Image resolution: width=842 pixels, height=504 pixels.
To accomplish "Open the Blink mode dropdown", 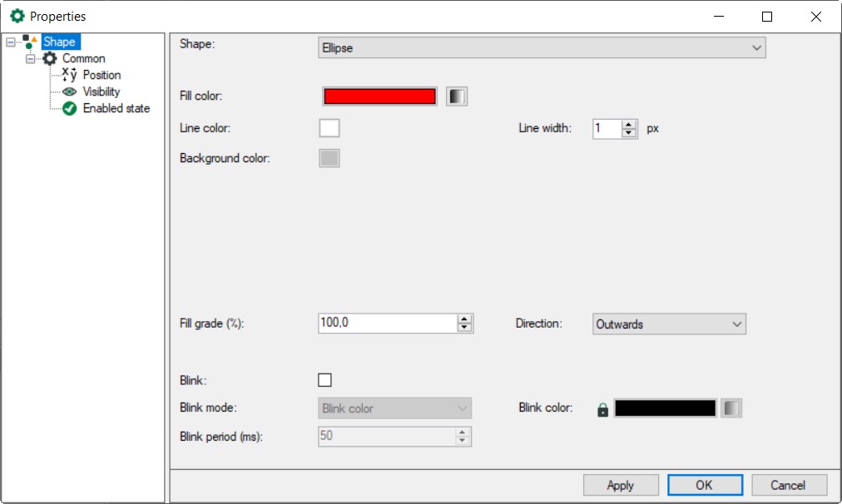I will point(394,408).
